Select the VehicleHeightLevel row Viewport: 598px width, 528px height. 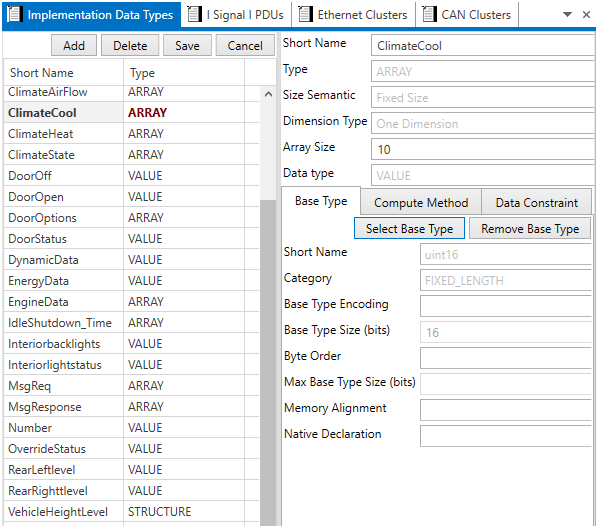tap(131, 512)
